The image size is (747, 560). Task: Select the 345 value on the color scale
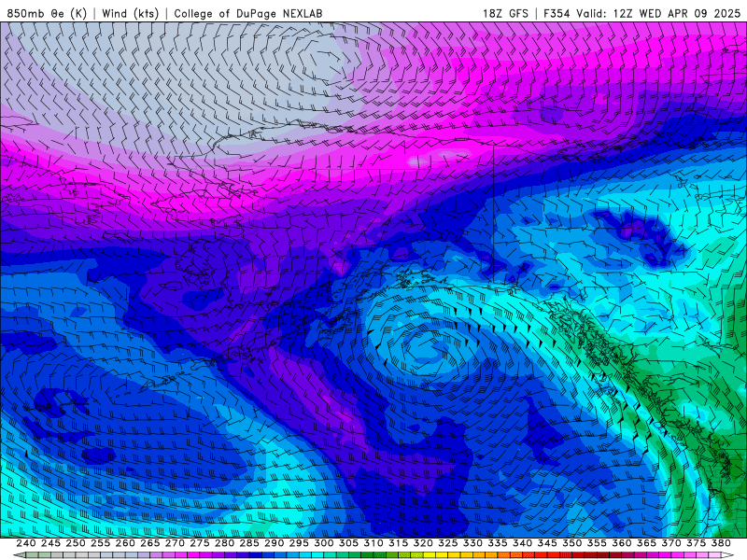(x=547, y=543)
